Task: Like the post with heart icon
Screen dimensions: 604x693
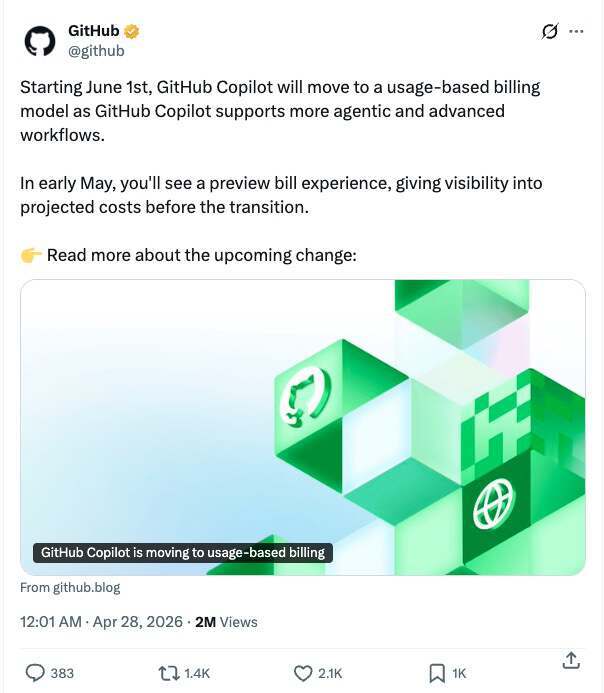Action: point(303,673)
